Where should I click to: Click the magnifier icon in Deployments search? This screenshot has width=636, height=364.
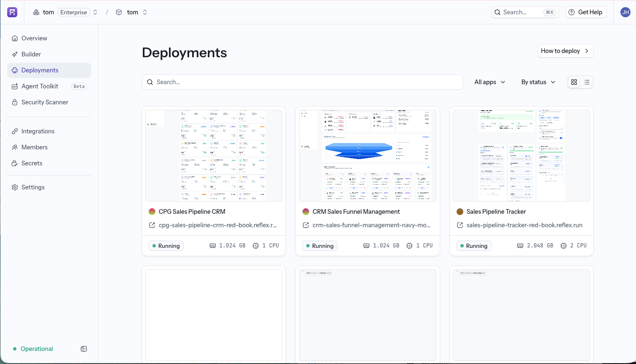[150, 82]
